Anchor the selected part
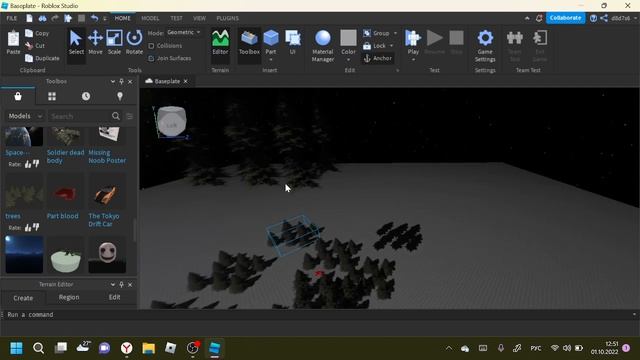The width and height of the screenshot is (640, 360). [378, 58]
